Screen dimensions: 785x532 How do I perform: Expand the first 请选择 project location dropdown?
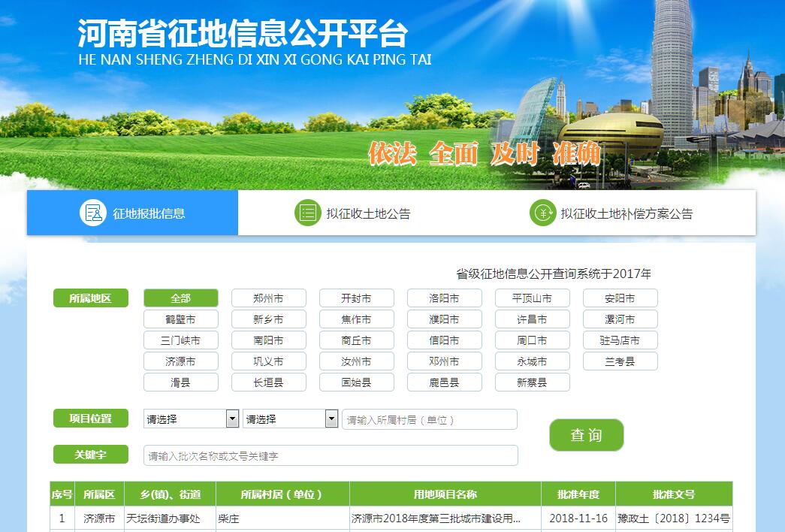pos(191,419)
